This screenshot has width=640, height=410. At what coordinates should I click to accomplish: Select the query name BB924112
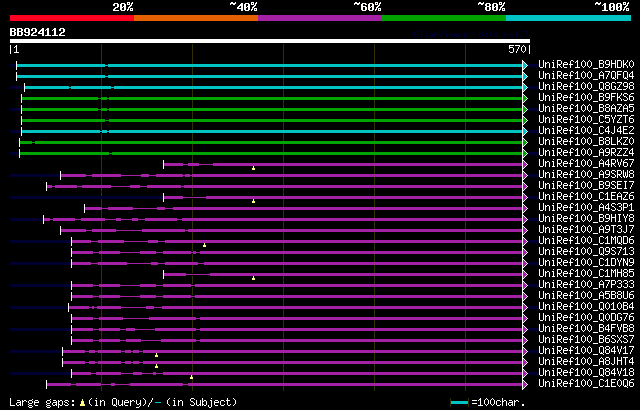(x=38, y=32)
